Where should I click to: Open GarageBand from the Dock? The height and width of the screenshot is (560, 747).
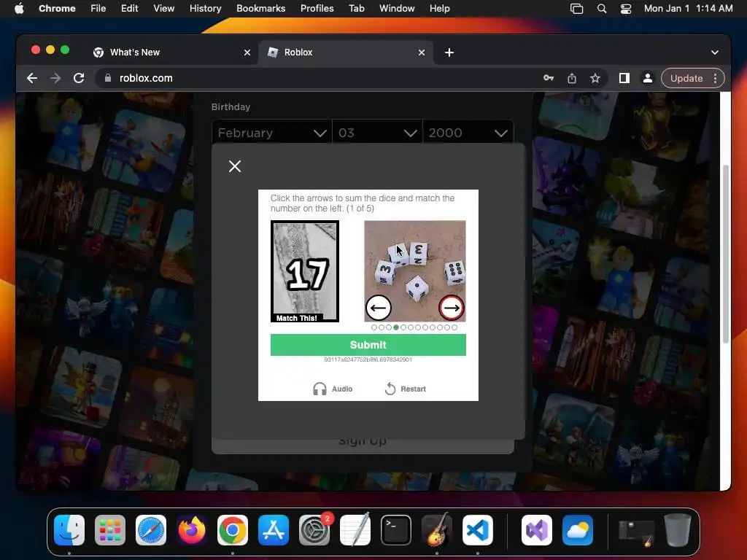coord(437,529)
